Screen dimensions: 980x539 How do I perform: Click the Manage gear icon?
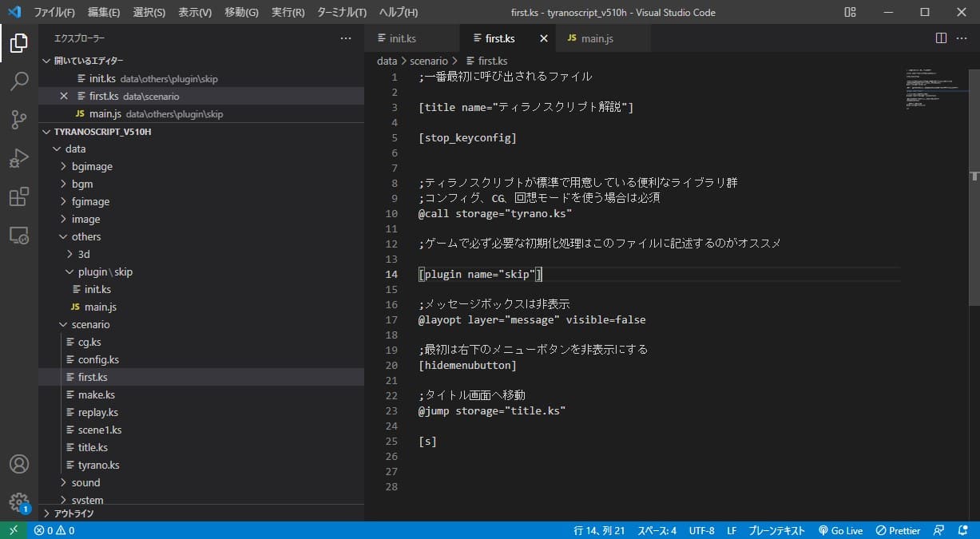[18, 502]
